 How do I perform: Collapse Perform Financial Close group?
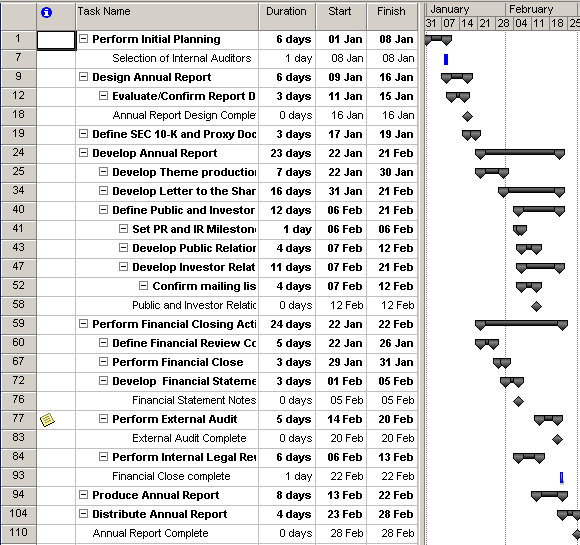coord(104,361)
